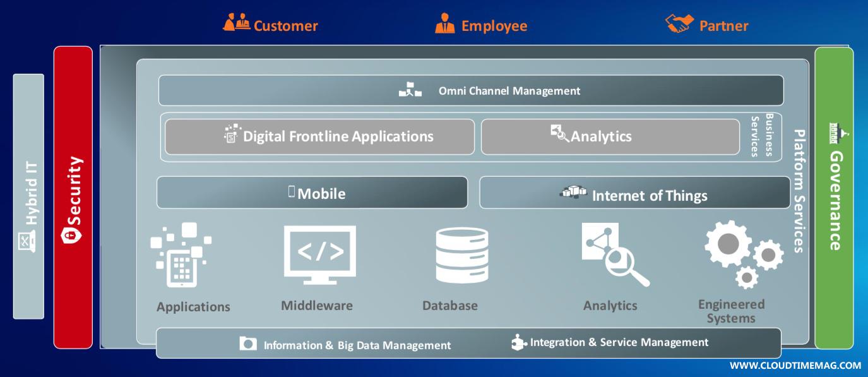Click the Information & Big Data Management label

click(357, 345)
